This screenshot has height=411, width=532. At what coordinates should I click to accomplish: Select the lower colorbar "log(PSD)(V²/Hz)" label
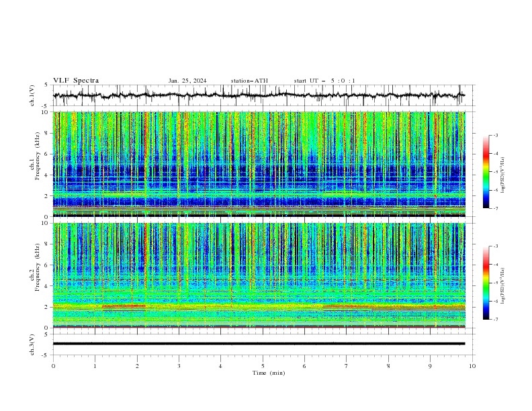coord(502,286)
